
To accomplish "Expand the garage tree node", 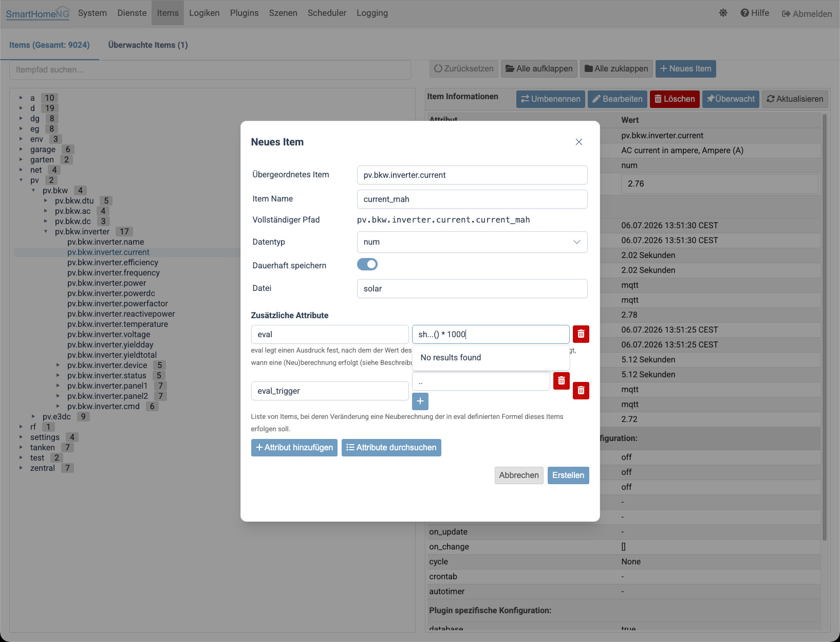I will [x=21, y=150].
